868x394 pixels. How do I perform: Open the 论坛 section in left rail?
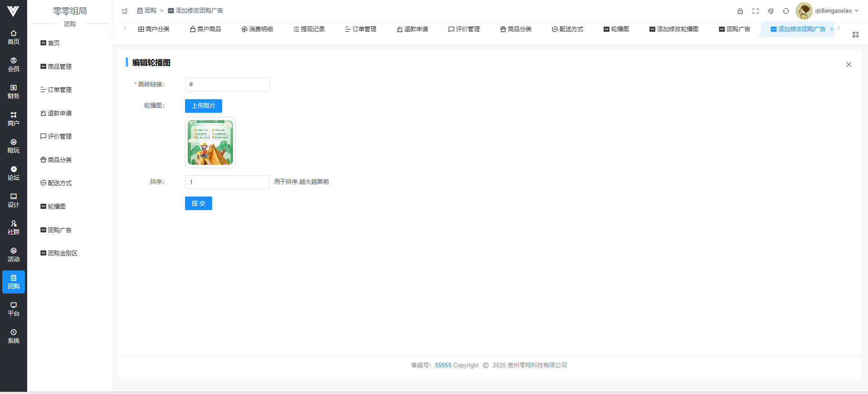[x=14, y=173]
